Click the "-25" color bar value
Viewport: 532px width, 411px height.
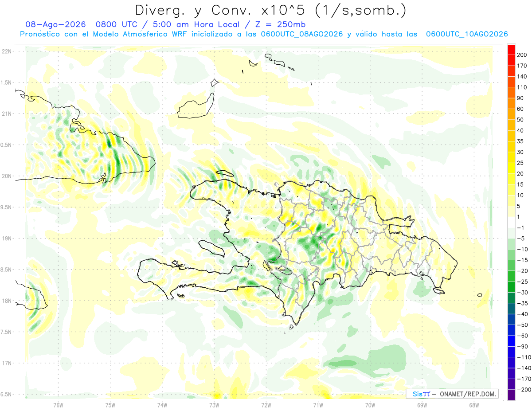522,282
